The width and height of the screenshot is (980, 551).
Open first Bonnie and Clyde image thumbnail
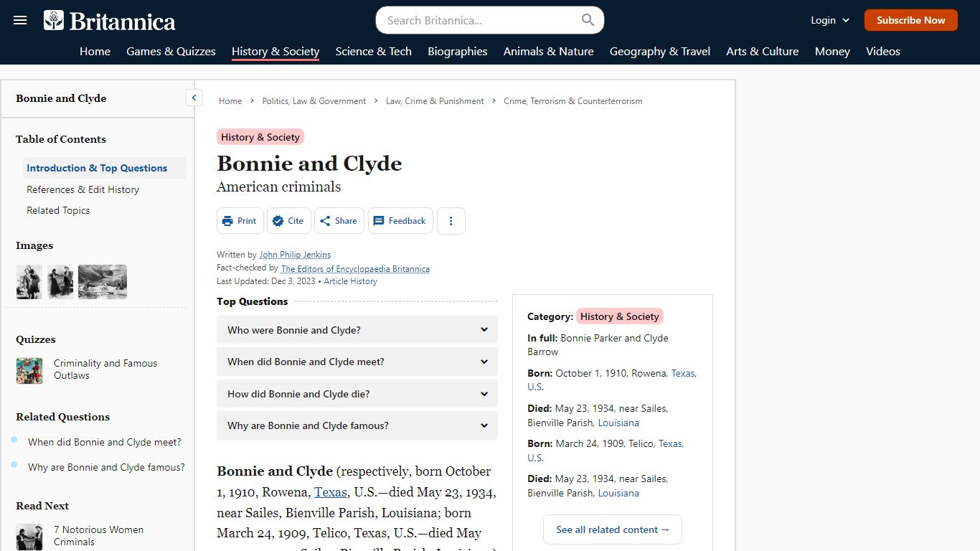[x=29, y=282]
